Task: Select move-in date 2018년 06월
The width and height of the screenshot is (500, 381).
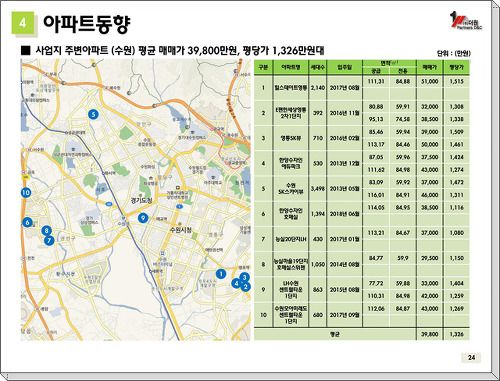Action: coord(345,214)
